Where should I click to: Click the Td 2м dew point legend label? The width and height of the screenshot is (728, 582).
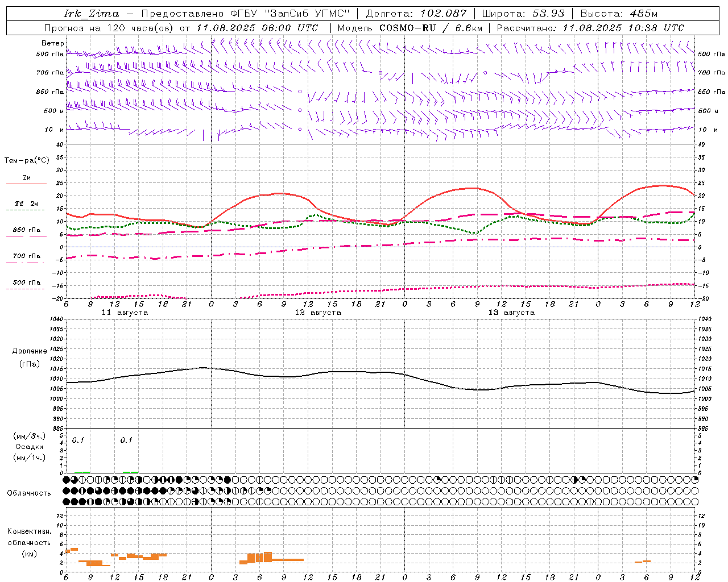pyautogui.click(x=26, y=203)
